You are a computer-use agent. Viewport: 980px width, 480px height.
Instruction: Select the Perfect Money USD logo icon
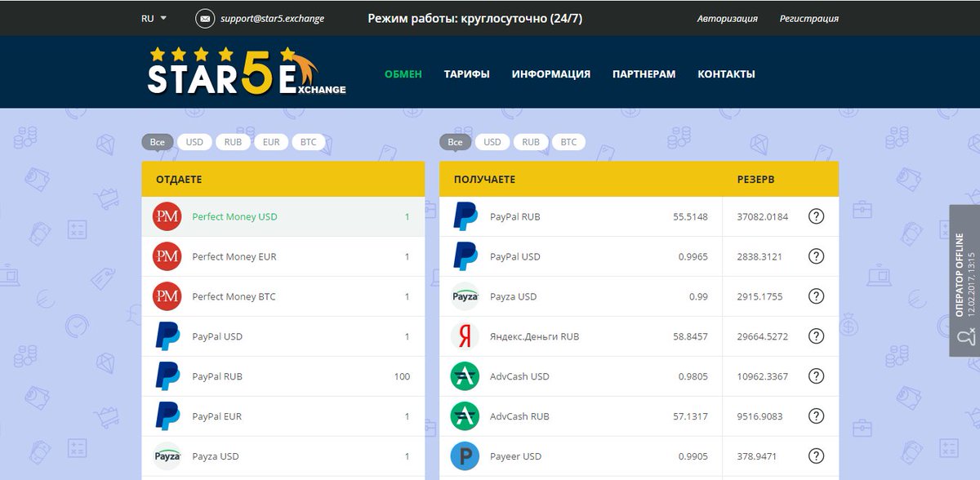[x=167, y=217]
